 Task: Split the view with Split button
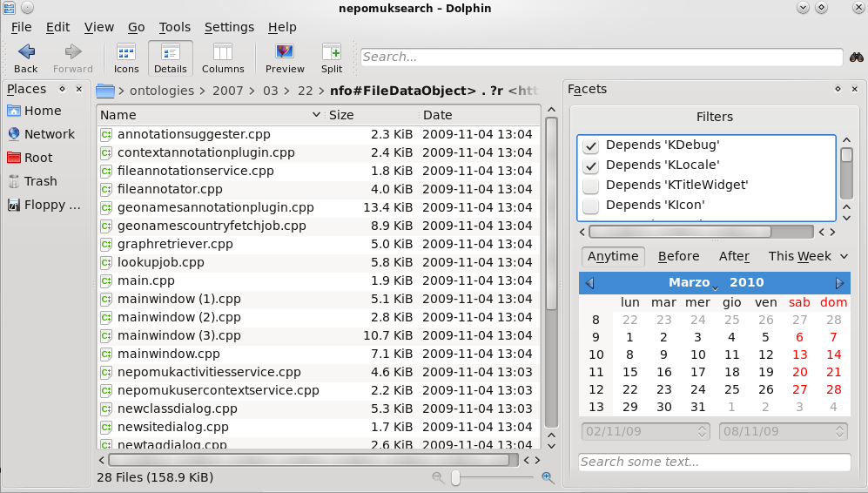click(331, 57)
